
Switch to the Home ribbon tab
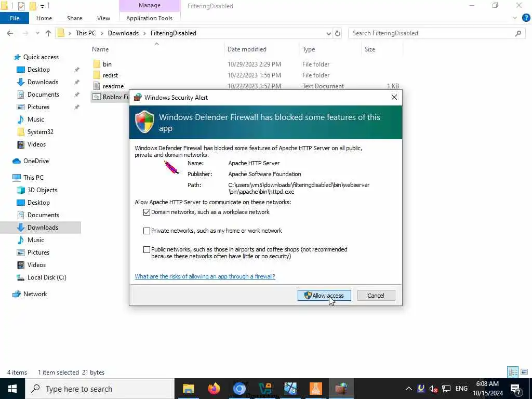(44, 18)
